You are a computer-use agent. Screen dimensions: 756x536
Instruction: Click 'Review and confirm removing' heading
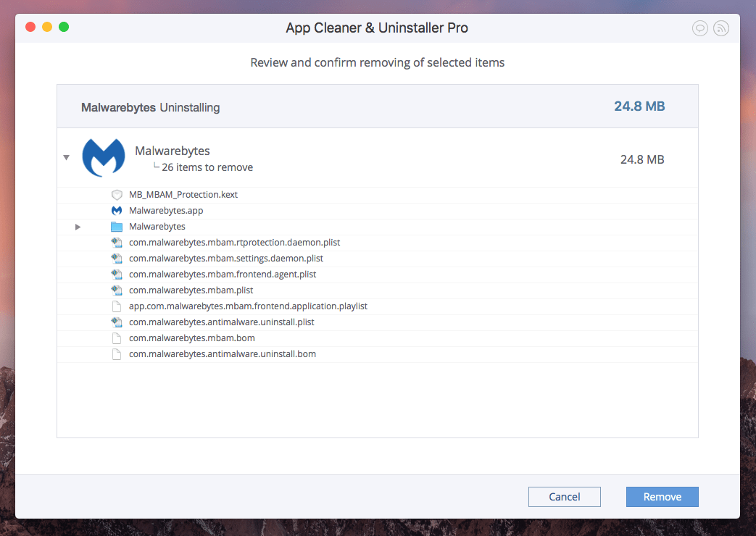point(378,63)
